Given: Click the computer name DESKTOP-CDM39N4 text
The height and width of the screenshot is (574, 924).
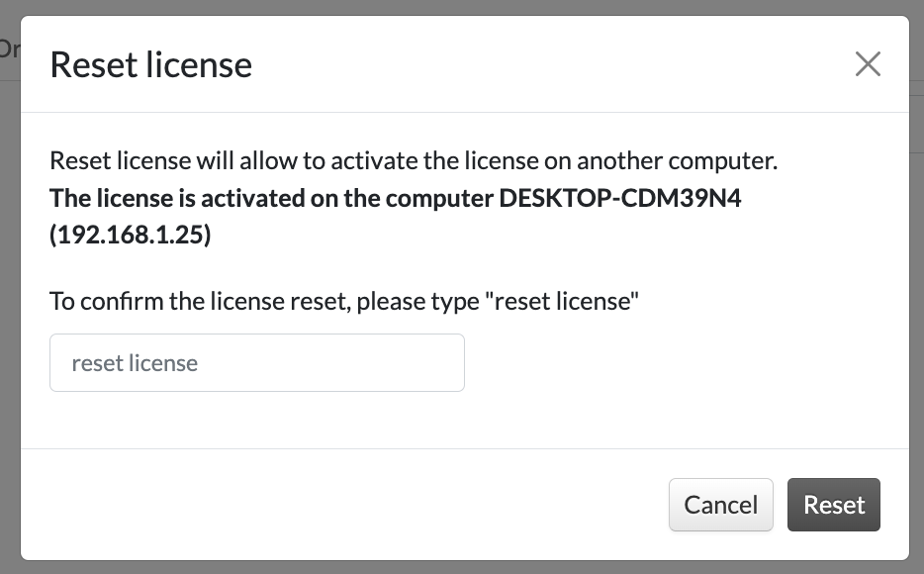Looking at the screenshot, I should 620,198.
